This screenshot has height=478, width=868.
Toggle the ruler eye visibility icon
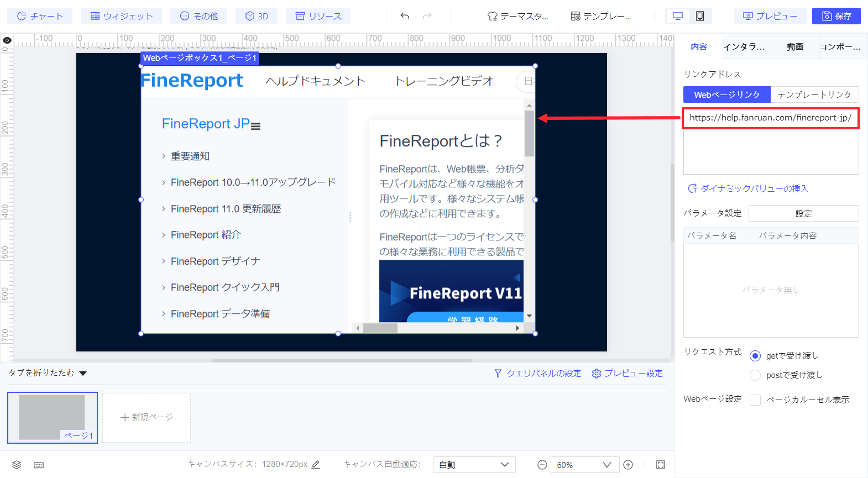pyautogui.click(x=7, y=40)
